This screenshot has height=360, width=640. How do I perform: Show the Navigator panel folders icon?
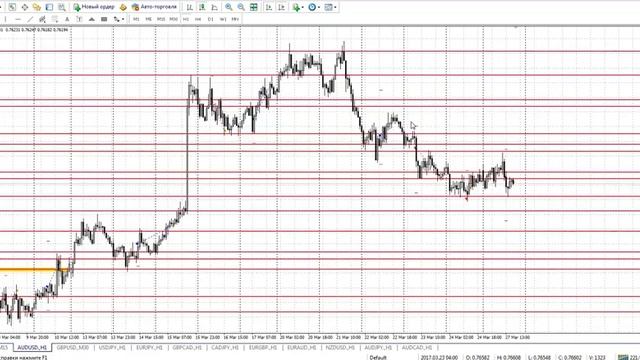(37, 7)
